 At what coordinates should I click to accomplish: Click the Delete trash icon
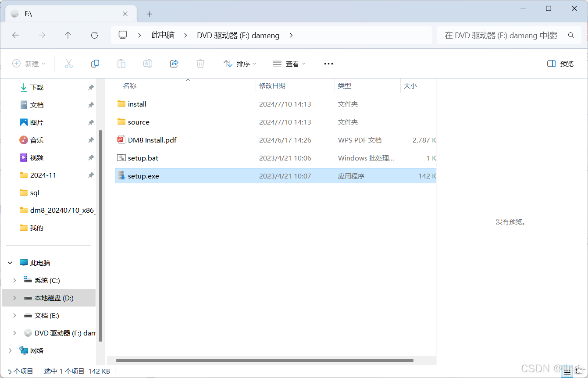point(200,64)
